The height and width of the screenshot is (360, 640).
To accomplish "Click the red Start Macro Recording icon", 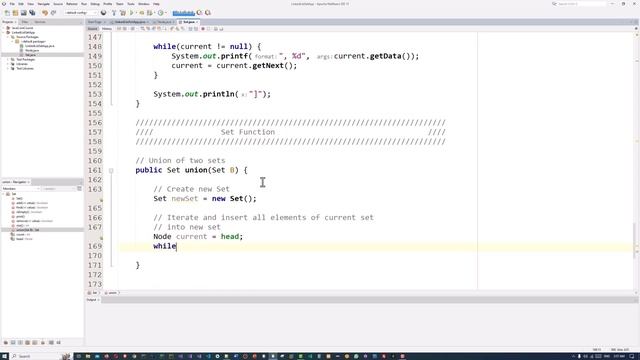I will pyautogui.click(x=203, y=29).
